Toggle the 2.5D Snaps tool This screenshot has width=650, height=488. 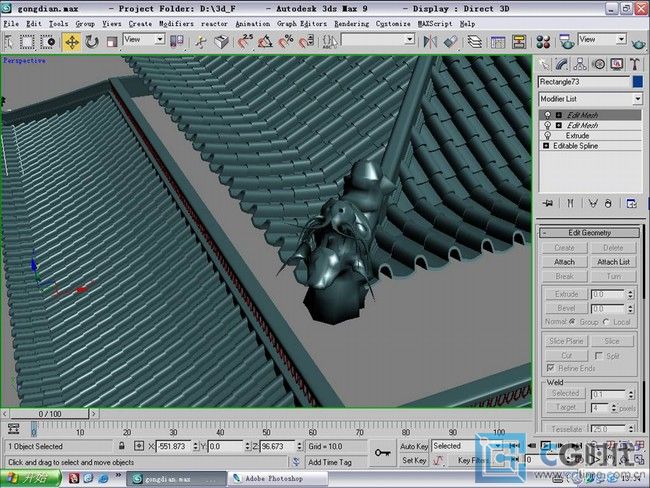pos(245,41)
